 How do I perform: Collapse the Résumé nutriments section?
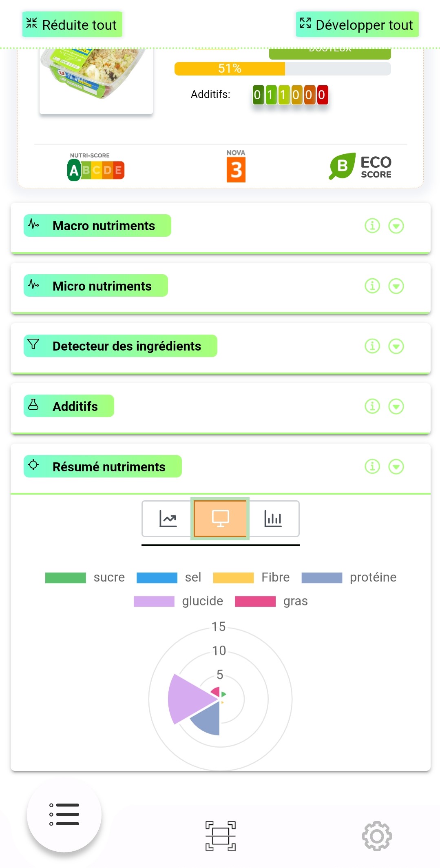point(396,466)
